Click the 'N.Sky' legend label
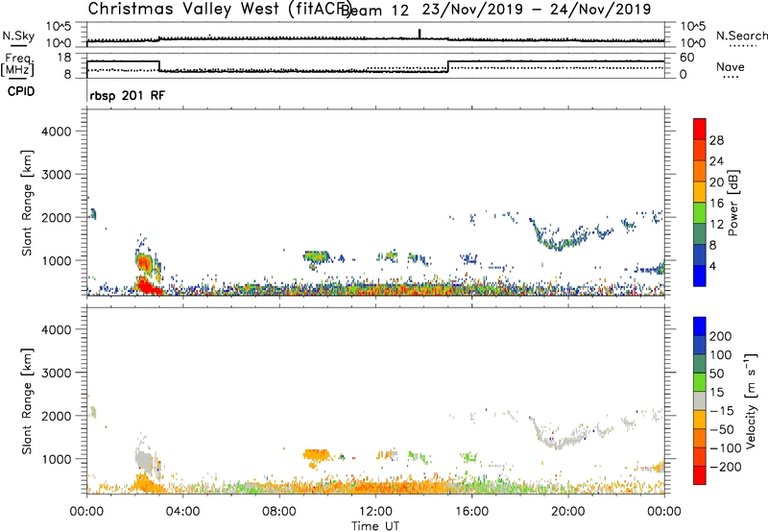Image resolution: width=768 pixels, height=532 pixels. (x=18, y=36)
